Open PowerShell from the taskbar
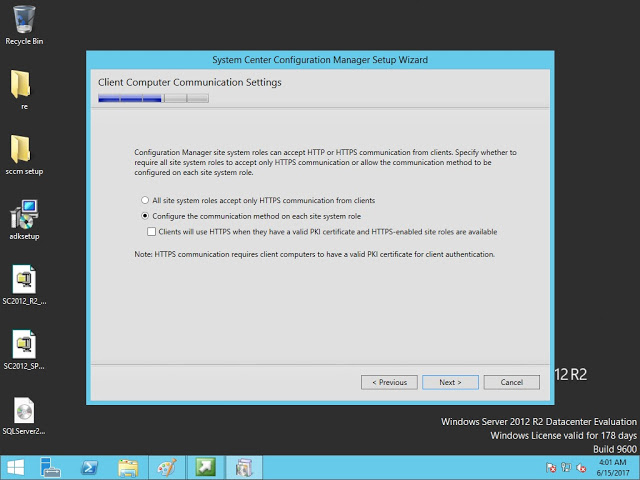 [89, 467]
